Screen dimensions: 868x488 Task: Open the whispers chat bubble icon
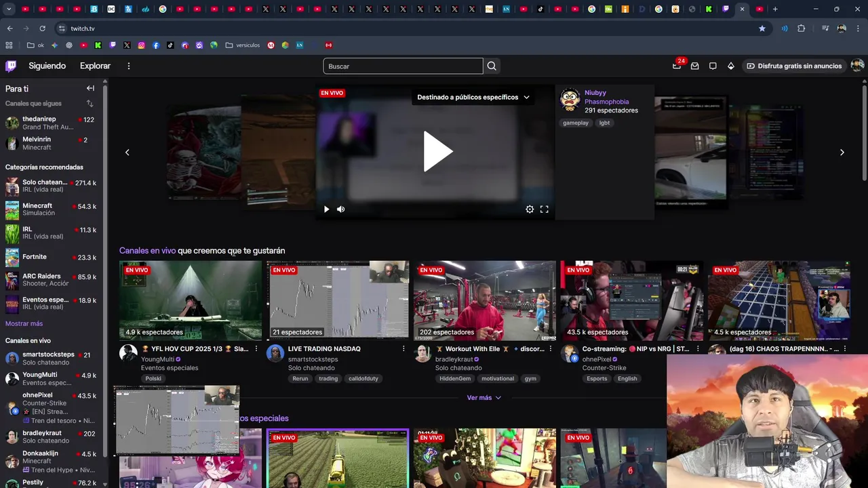pyautogui.click(x=713, y=66)
